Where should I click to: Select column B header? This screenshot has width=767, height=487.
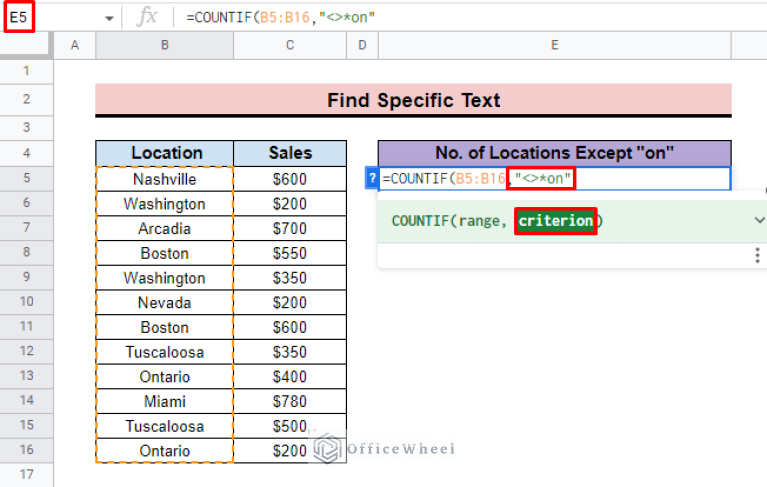click(x=165, y=45)
